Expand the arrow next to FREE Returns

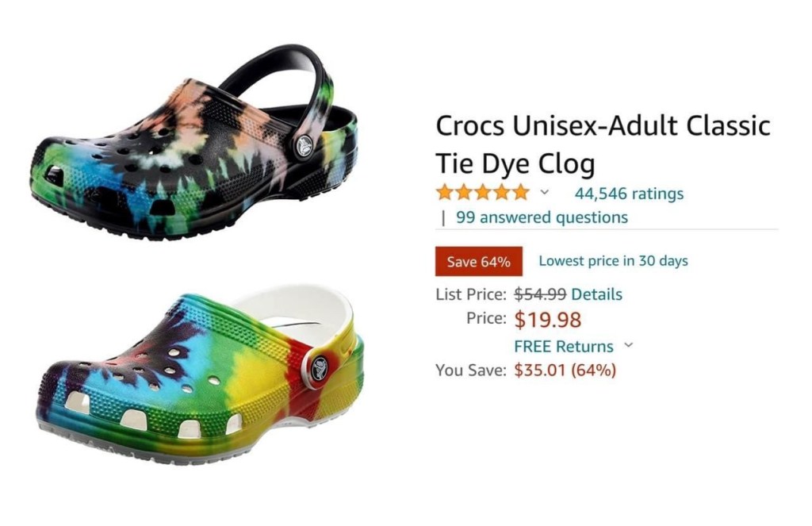[x=629, y=345]
